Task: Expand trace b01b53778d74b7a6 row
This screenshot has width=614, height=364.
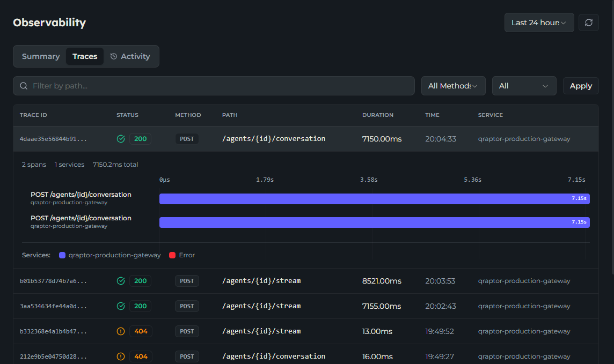Action: point(306,281)
